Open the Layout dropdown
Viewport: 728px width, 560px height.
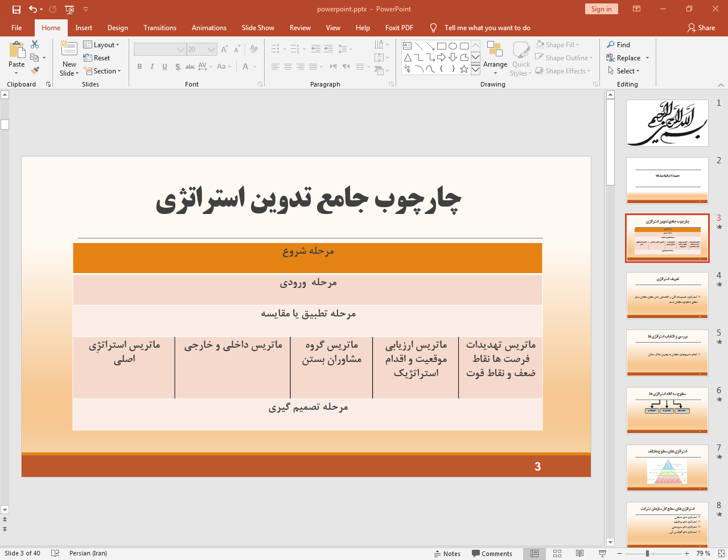(101, 44)
